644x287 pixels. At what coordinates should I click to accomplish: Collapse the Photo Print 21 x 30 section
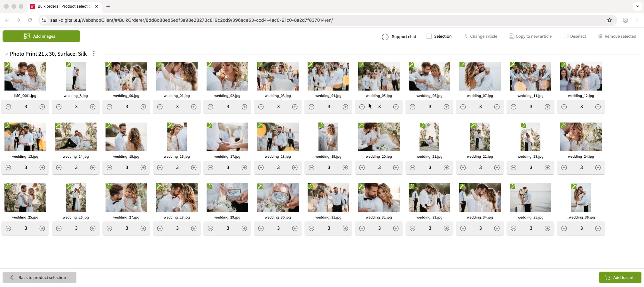[x=6, y=54]
